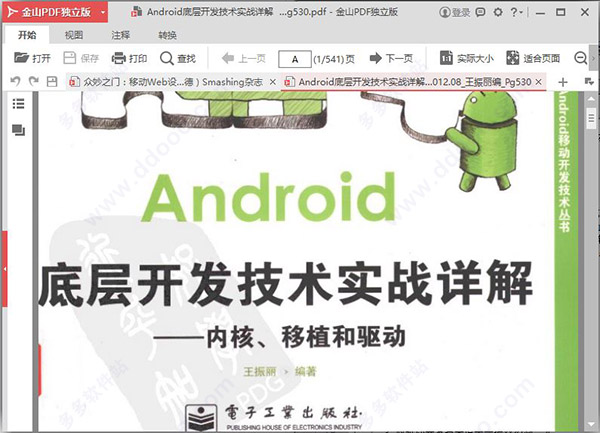The image size is (600, 433).
Task: Click the 打开 open file button
Action: click(x=33, y=58)
